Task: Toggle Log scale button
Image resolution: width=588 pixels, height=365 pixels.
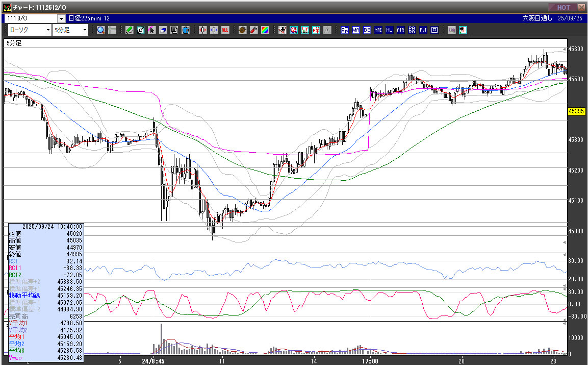Action: tap(451, 30)
